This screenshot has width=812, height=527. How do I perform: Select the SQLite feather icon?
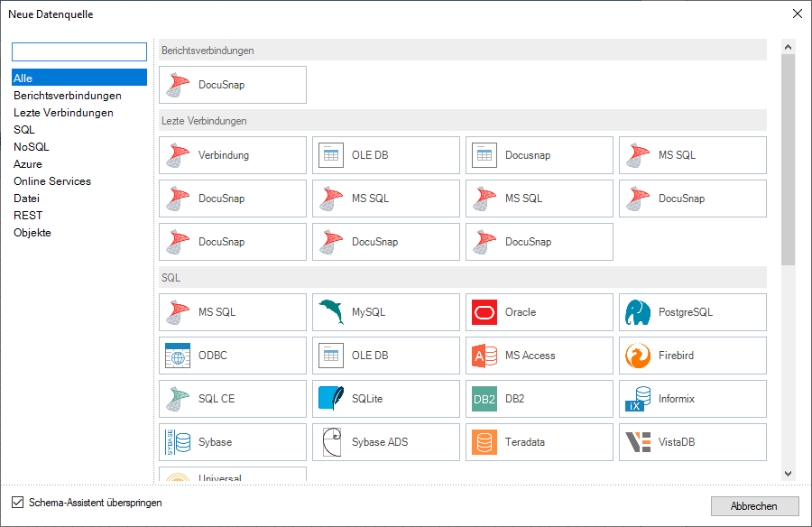(331, 399)
